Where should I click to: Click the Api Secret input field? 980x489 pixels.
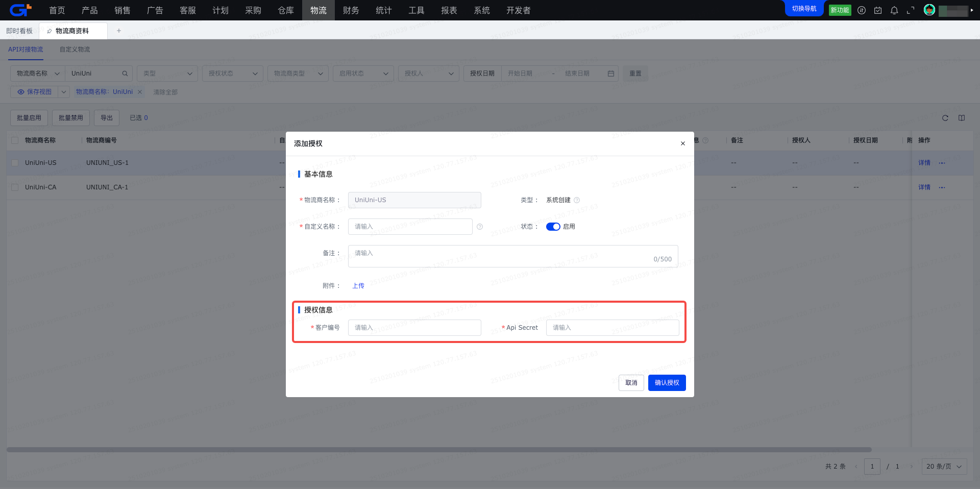[x=612, y=328]
